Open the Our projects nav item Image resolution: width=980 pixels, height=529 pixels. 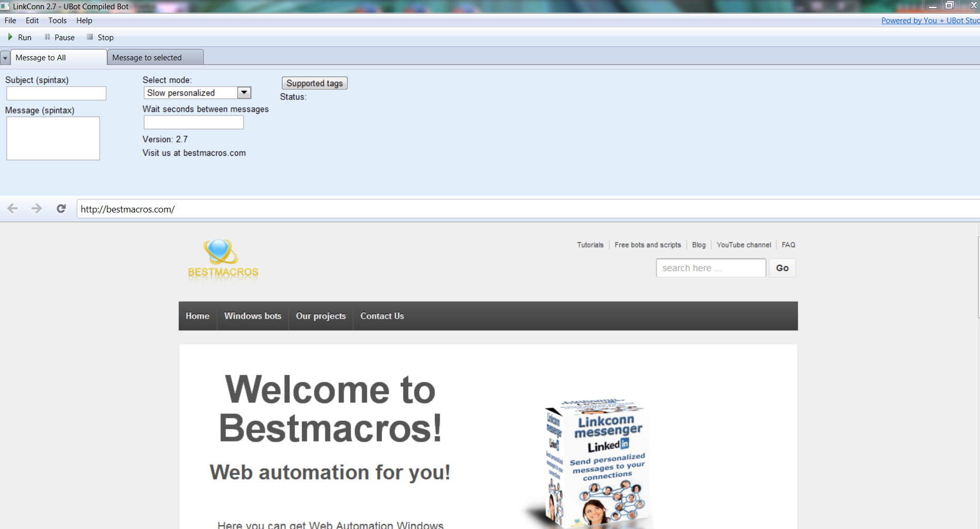pos(320,316)
